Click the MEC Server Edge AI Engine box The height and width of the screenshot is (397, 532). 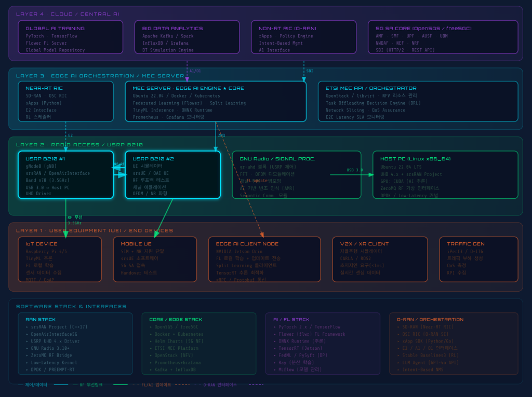[216, 101]
